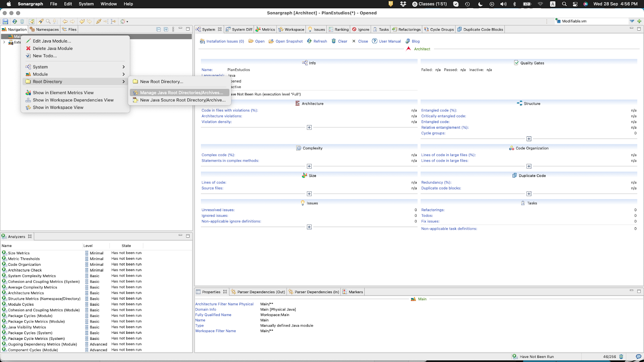The height and width of the screenshot is (362, 644).
Task: Expand the Duplicate Code plus button
Action: [529, 194]
